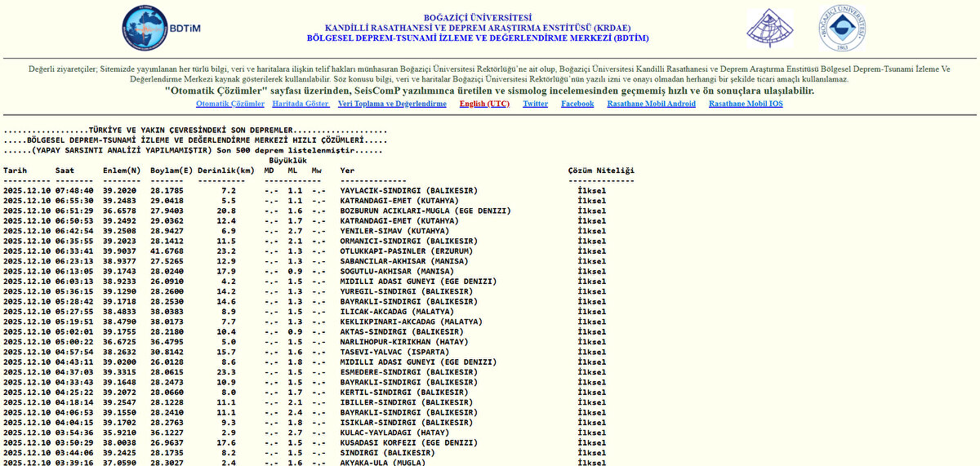Click the Boğaziçi Üniversitesi round seal logo
Screen dimensions: 980x466
click(842, 28)
